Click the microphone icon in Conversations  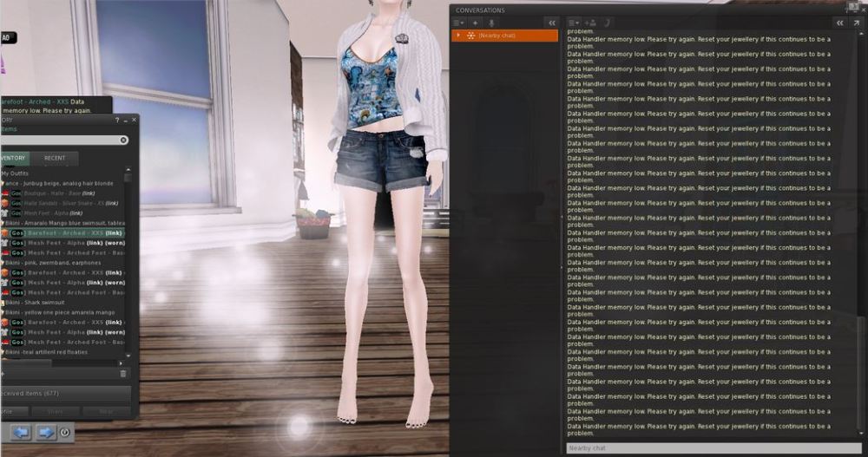[491, 23]
